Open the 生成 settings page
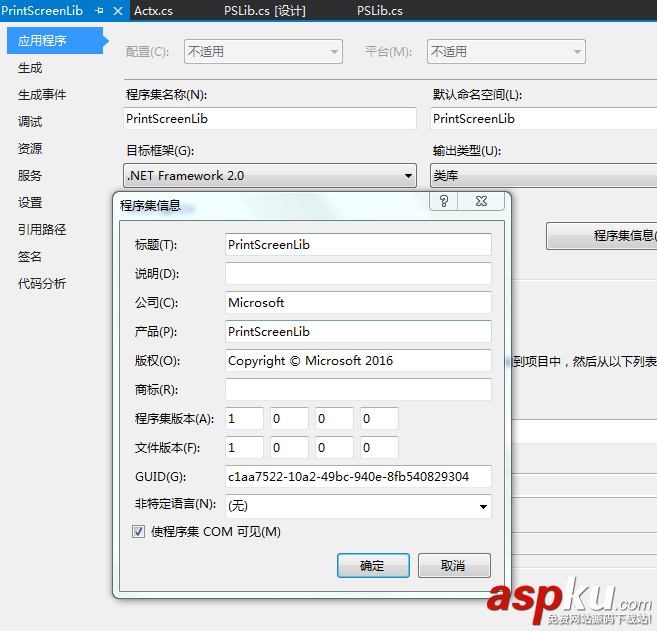657x631 pixels. (x=30, y=67)
